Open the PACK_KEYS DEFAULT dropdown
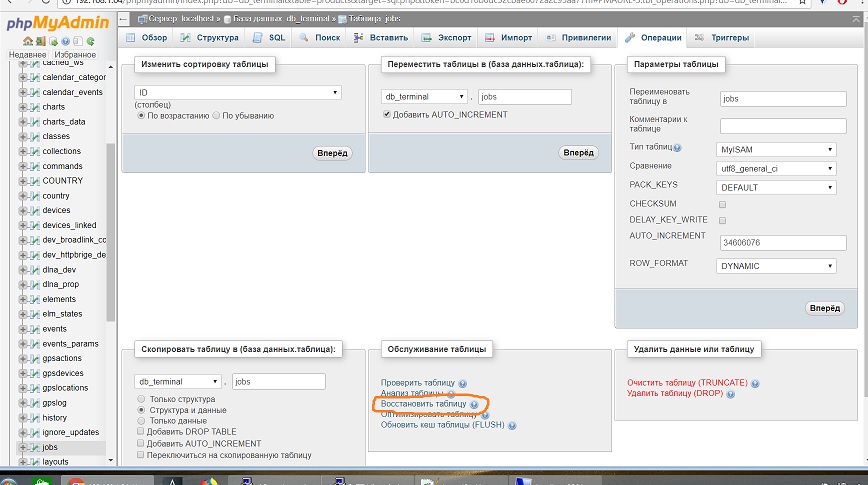This screenshot has height=485, width=868. click(776, 188)
